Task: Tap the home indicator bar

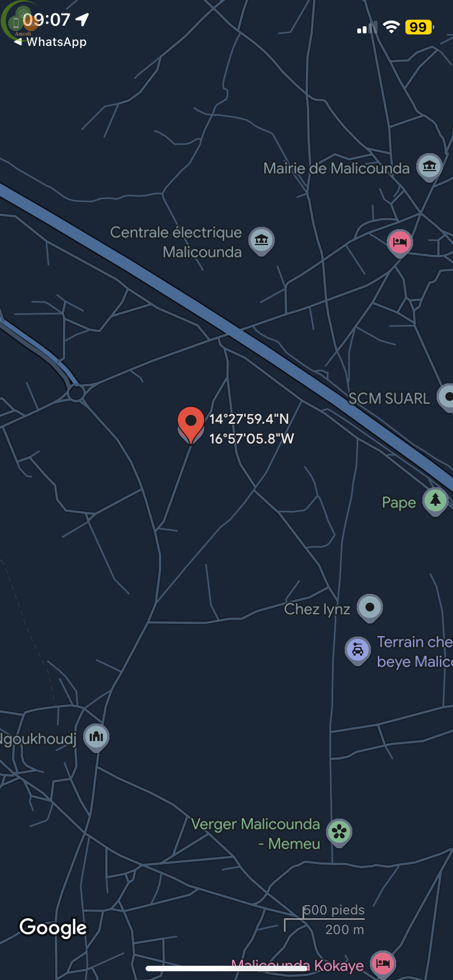Action: point(226,969)
